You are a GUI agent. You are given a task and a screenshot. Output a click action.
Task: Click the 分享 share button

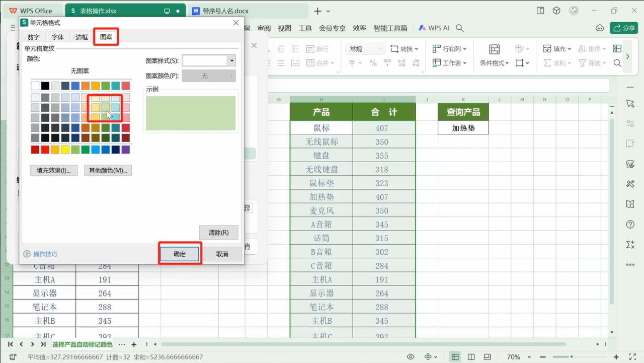624,28
